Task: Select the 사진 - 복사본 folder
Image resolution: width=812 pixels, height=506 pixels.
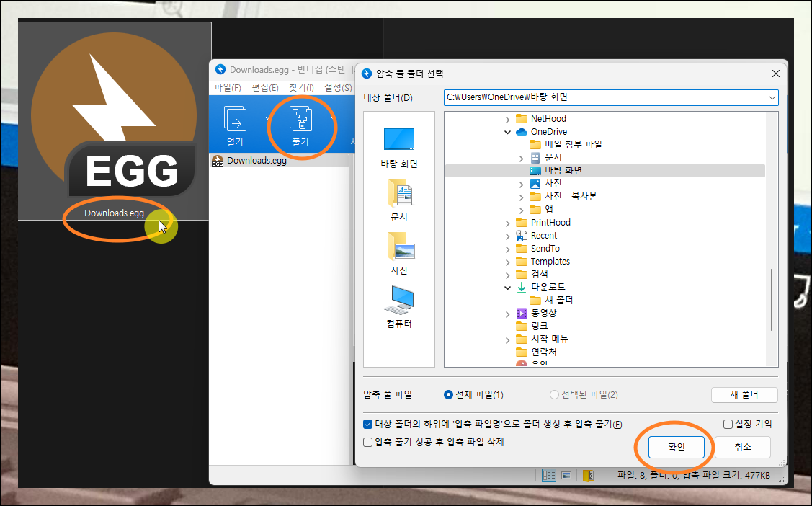Action: coord(563,196)
